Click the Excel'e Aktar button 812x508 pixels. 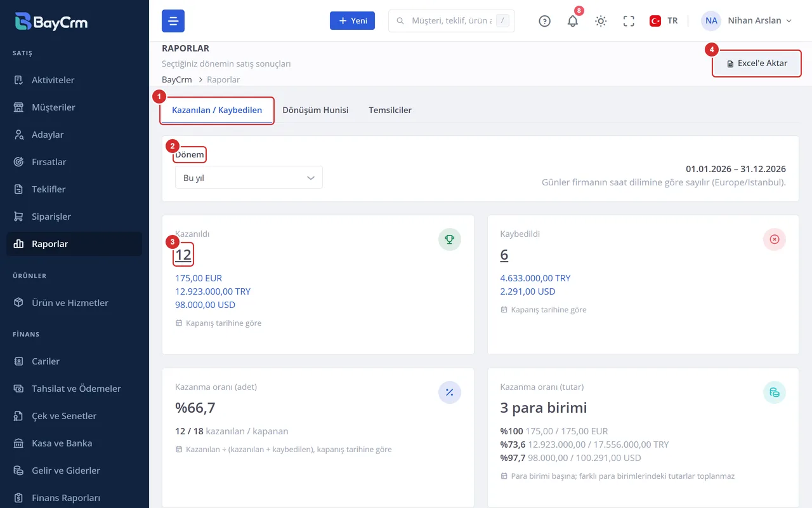757,63
